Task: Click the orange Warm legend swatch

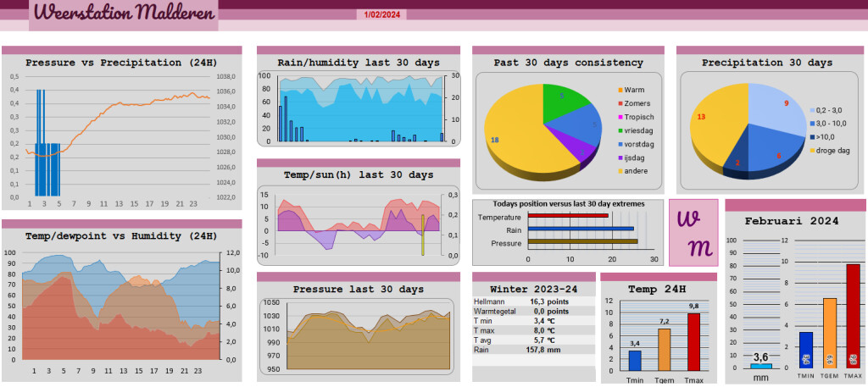Action: (x=620, y=90)
